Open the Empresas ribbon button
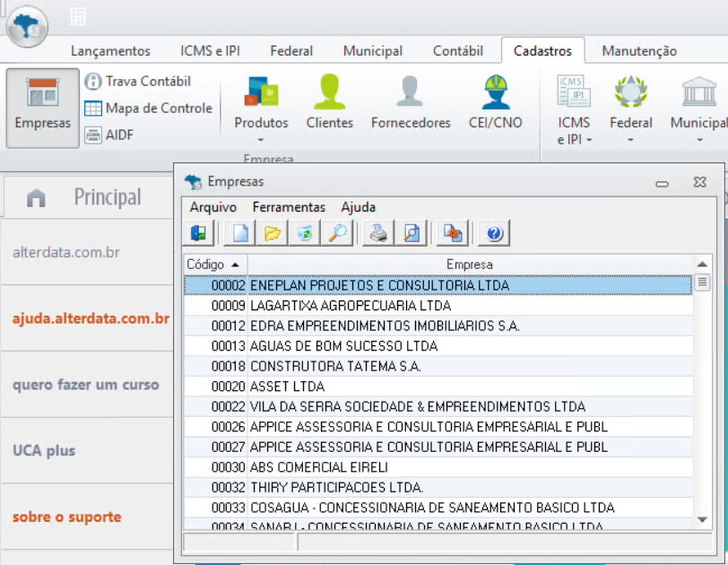Screen dimensions: 728x565 pos(43,108)
